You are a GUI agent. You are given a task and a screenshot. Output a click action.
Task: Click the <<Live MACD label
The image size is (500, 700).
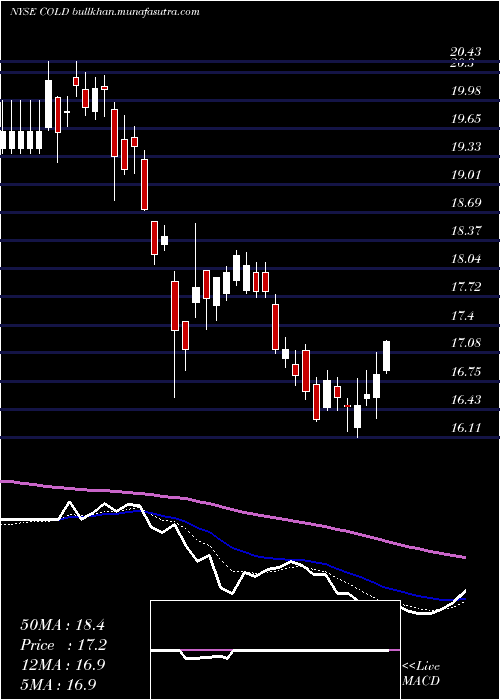(x=421, y=674)
